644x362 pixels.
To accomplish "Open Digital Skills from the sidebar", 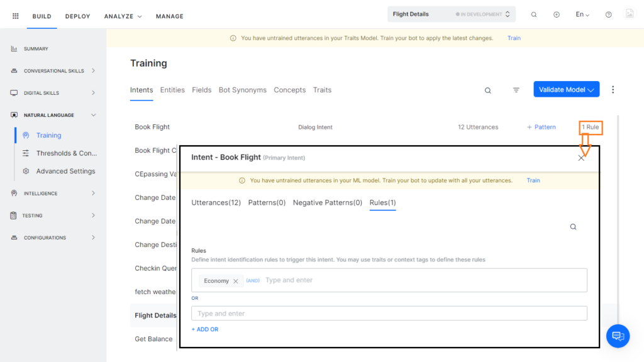I will (x=14, y=92).
